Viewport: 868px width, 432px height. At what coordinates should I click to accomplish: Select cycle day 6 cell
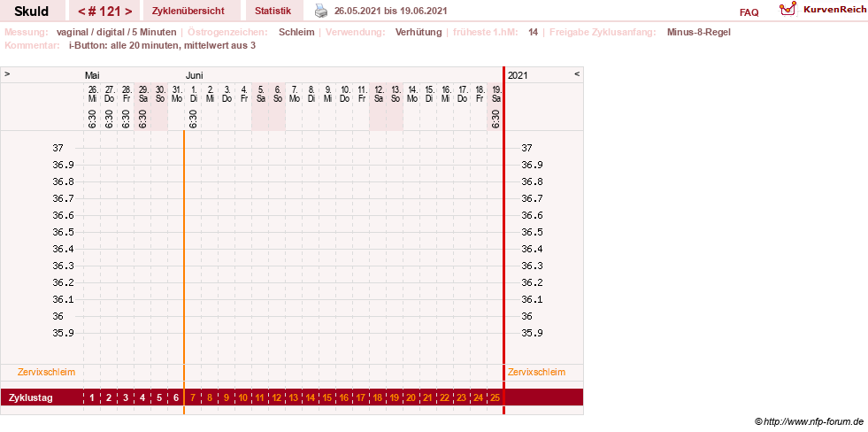(176, 397)
